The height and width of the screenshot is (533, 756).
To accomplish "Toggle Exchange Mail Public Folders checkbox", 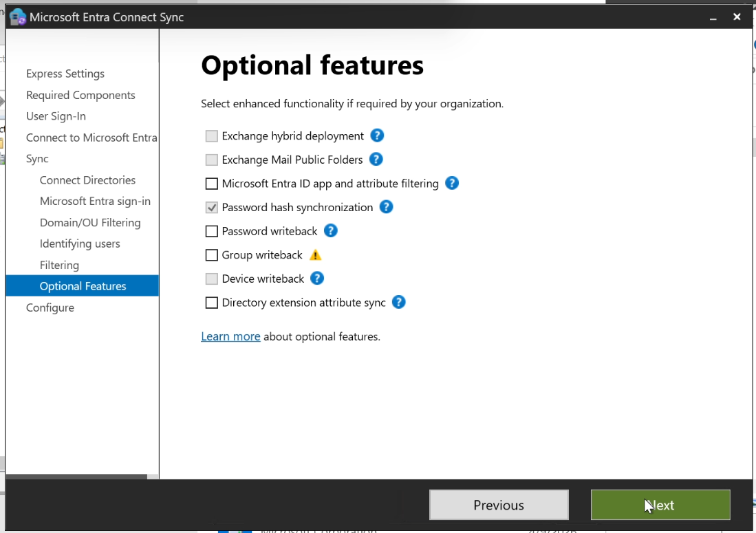I will (211, 160).
